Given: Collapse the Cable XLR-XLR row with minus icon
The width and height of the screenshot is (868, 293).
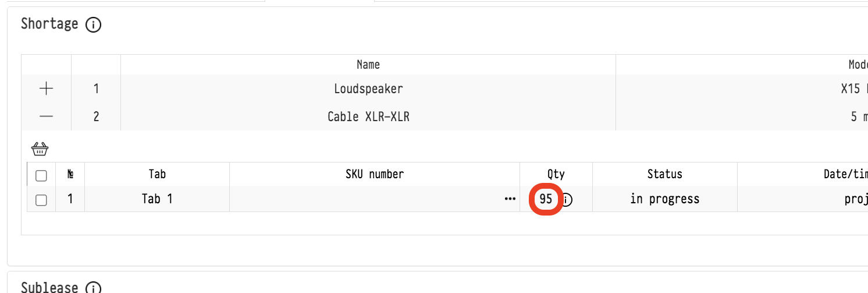Looking at the screenshot, I should pos(46,117).
